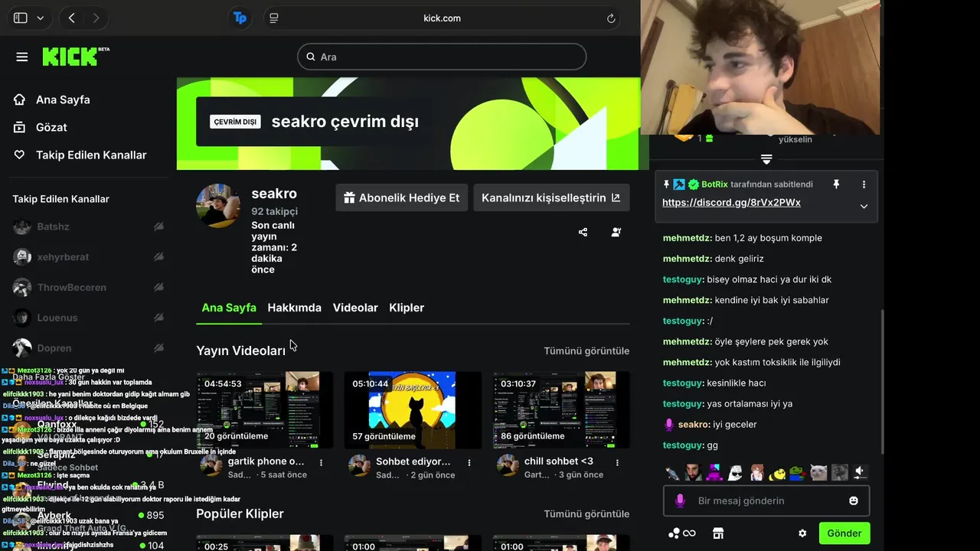This screenshot has height=551, width=980.
Task: Unpin the BotRix pinned message
Action: click(x=836, y=184)
